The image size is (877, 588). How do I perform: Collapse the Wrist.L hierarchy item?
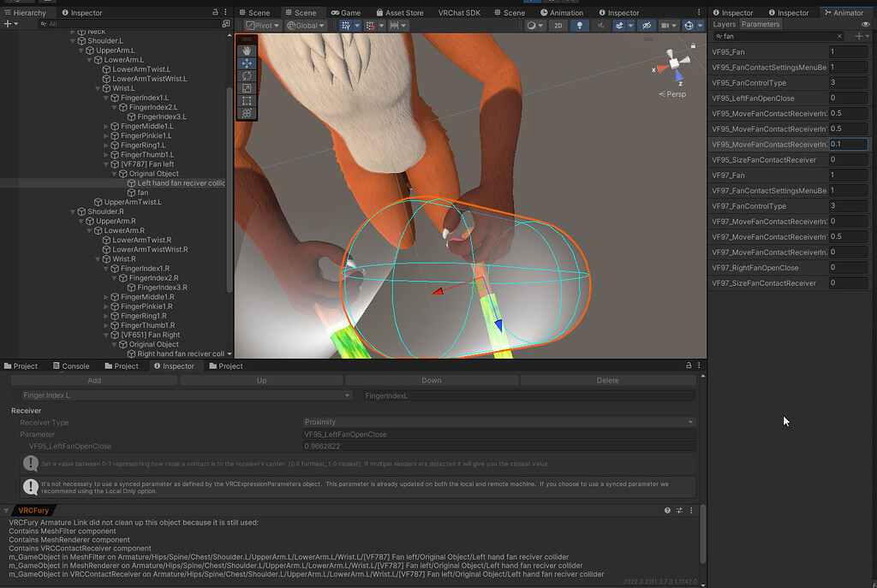tap(97, 88)
